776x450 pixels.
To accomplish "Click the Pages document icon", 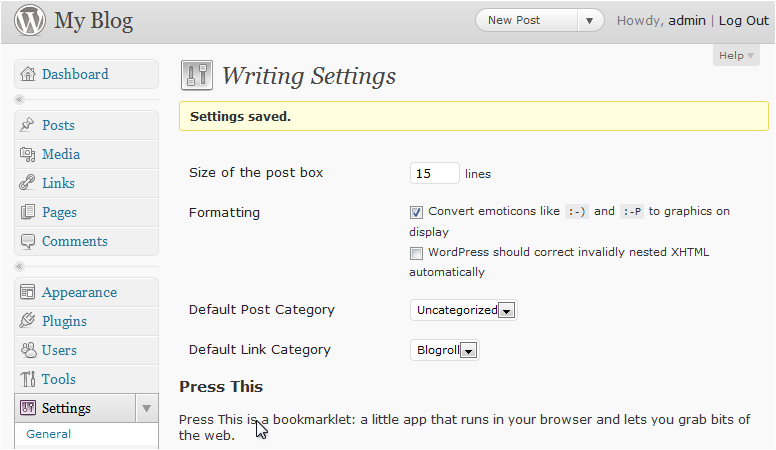I will tap(28, 212).
